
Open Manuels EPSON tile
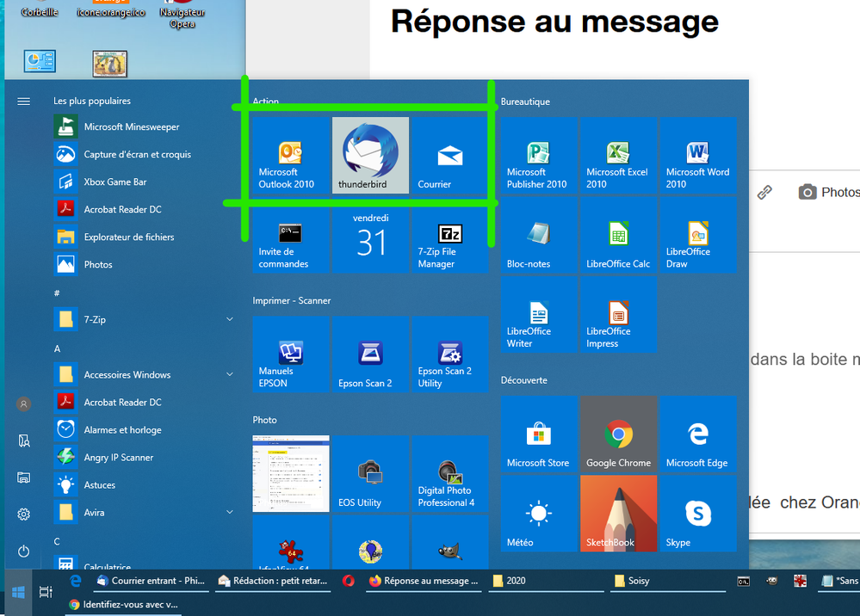tap(291, 354)
